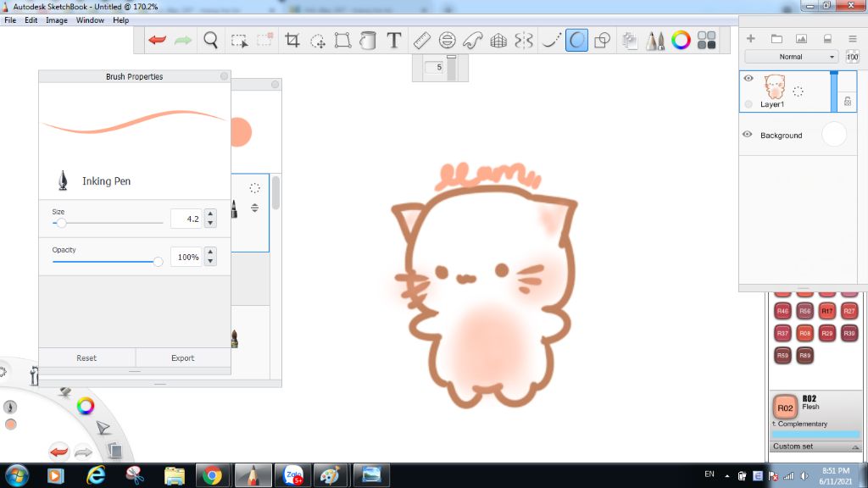This screenshot has width=868, height=488.
Task: Select the rectangle Selection tool
Action: (x=239, y=41)
